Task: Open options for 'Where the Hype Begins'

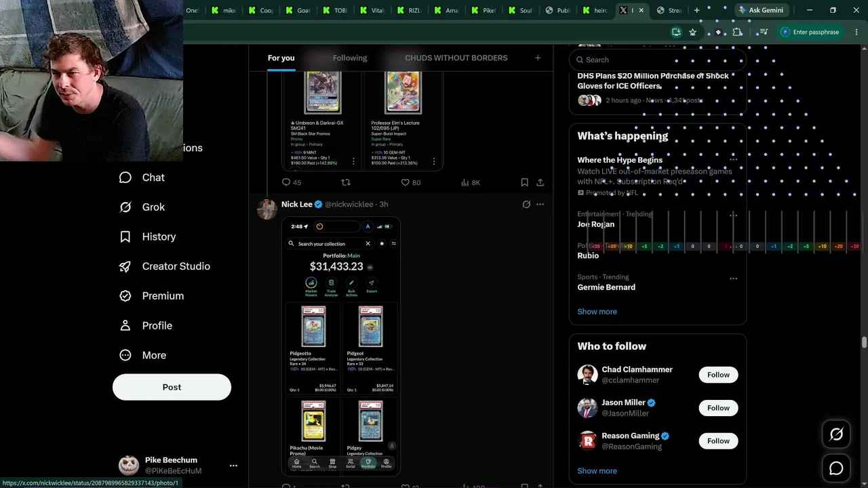Action: (733, 160)
